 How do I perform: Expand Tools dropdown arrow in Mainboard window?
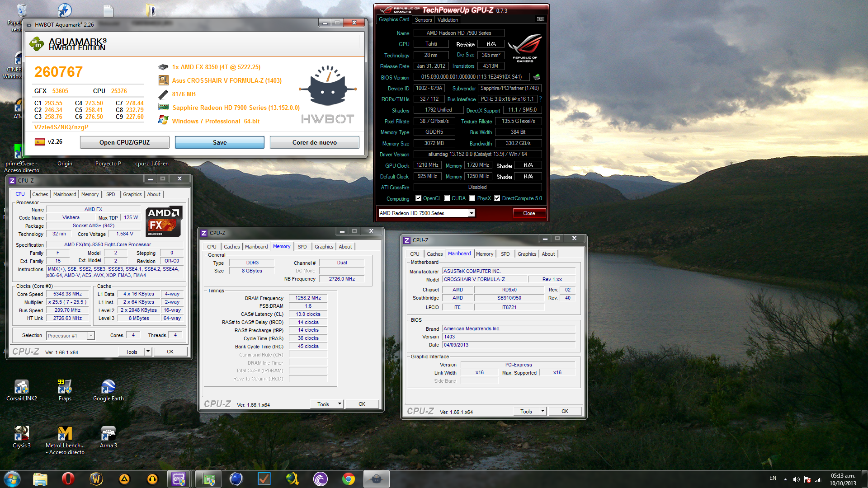point(542,411)
